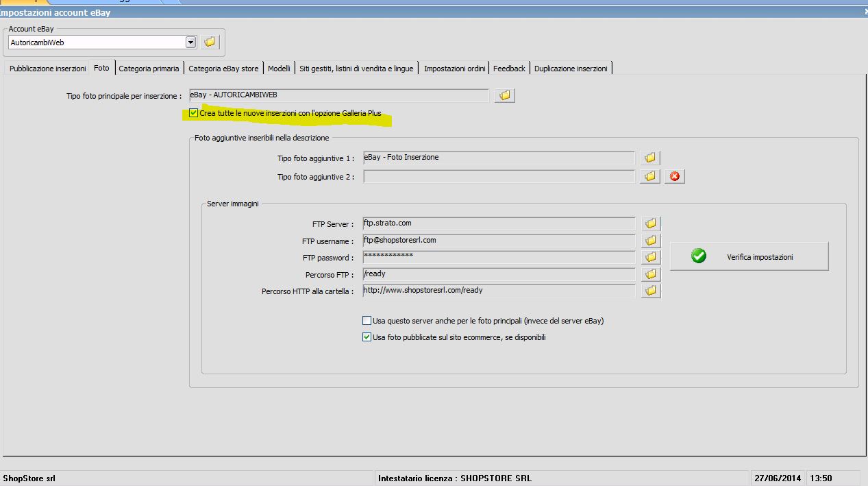The width and height of the screenshot is (868, 486).
Task: Select the Foto tab
Action: coord(101,68)
